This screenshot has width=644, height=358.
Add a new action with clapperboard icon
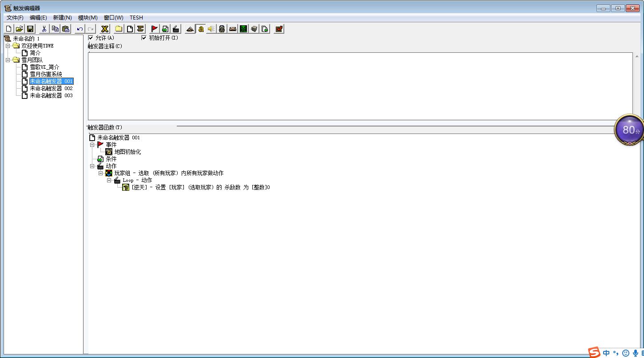176,29
